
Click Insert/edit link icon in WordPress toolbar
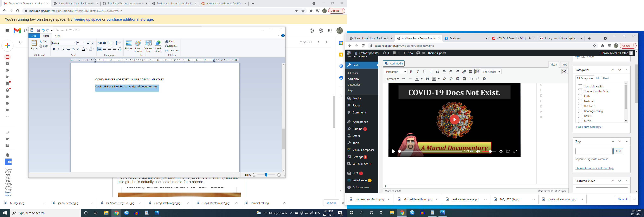coord(464,72)
